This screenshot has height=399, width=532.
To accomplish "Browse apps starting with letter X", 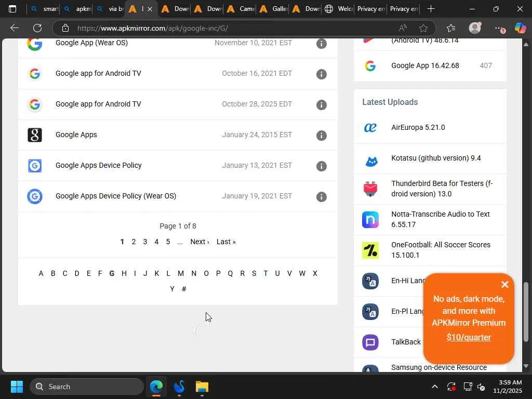I will point(315,273).
